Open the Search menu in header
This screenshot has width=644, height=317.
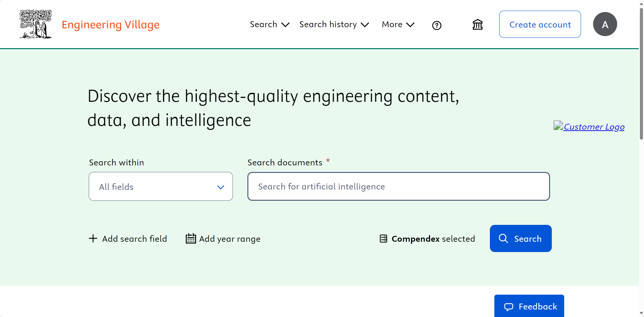pos(269,24)
